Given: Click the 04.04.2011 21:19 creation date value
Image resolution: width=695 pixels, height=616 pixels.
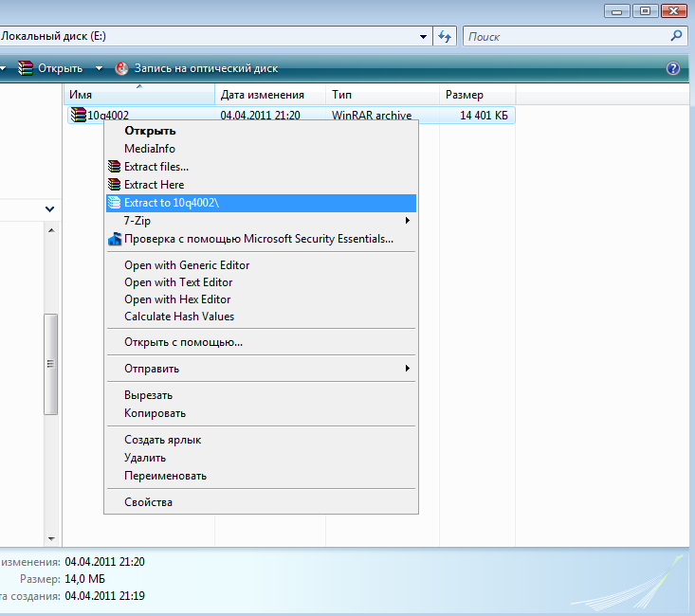Looking at the screenshot, I should click(104, 595).
